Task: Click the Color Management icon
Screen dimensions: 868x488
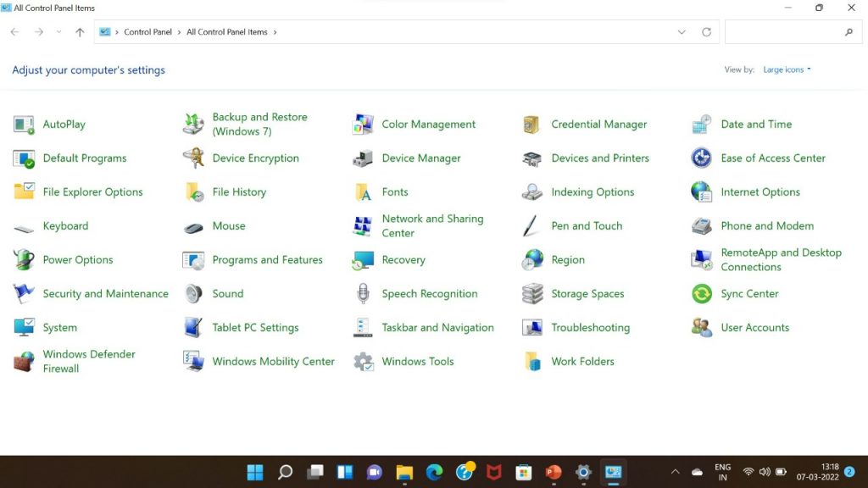Action: pyautogui.click(x=363, y=125)
